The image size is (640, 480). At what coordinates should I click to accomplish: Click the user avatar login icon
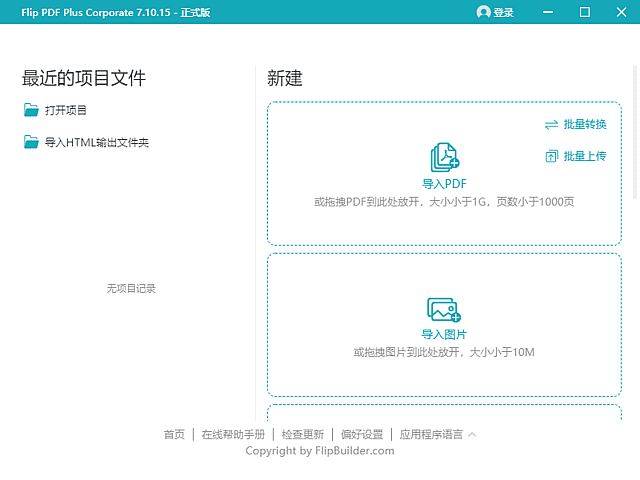pyautogui.click(x=484, y=12)
